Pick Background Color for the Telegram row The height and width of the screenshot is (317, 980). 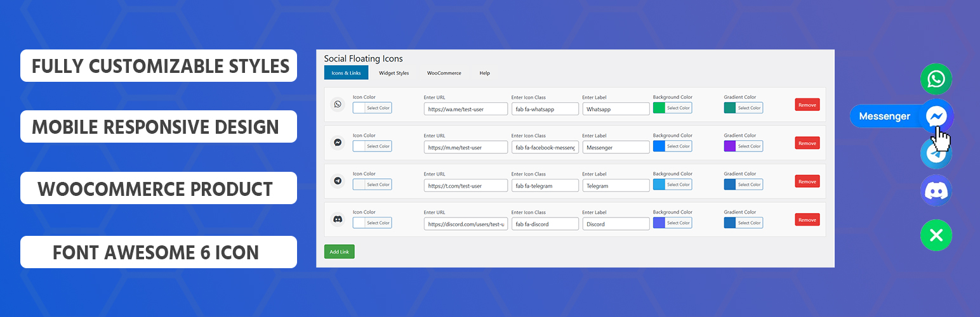[x=672, y=184]
